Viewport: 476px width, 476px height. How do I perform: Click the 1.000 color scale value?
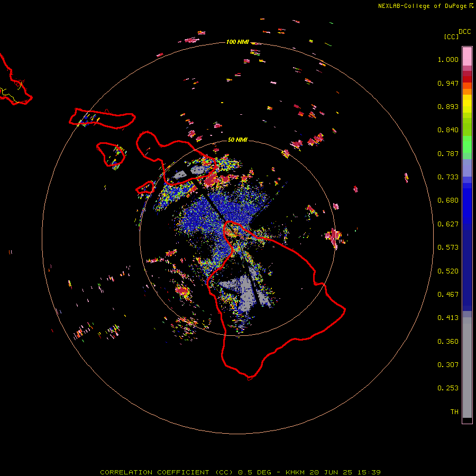point(448,59)
